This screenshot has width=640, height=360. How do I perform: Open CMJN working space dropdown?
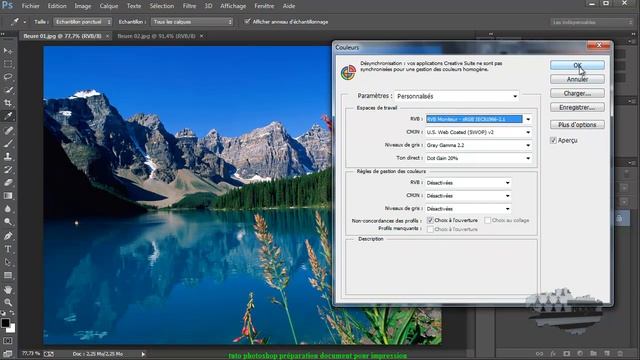pos(478,132)
